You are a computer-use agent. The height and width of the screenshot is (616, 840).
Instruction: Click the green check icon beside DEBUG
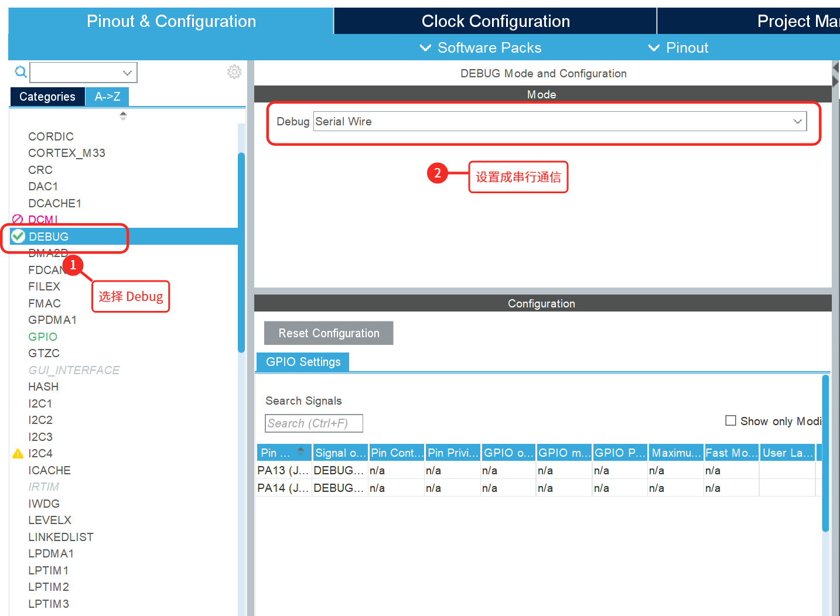[x=18, y=236]
